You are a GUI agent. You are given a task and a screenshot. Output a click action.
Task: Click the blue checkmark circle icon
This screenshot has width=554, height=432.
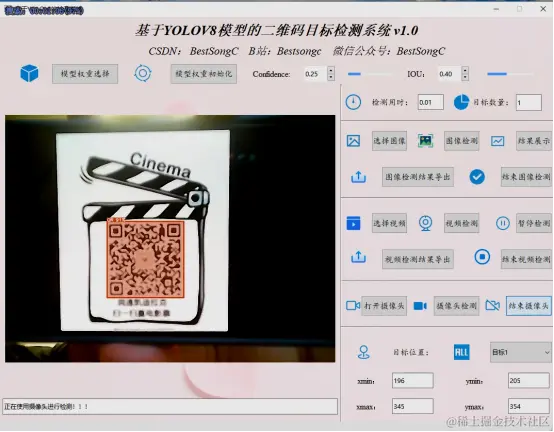click(x=477, y=177)
